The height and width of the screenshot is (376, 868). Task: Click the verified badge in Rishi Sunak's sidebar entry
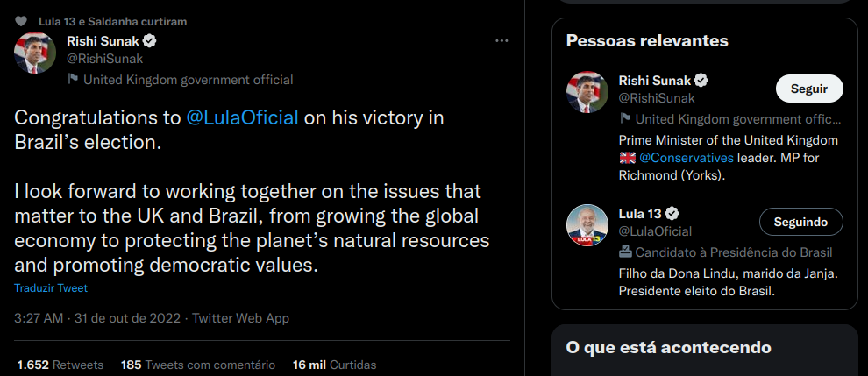[x=701, y=81]
